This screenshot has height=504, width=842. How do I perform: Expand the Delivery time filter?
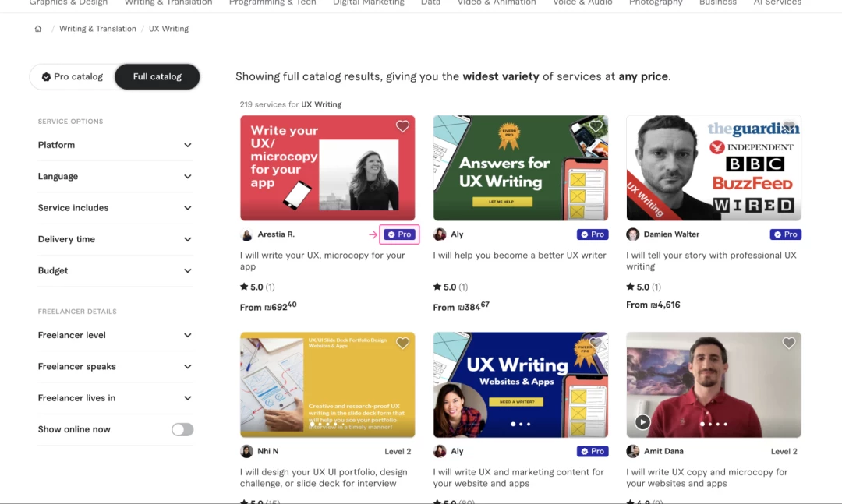click(115, 239)
